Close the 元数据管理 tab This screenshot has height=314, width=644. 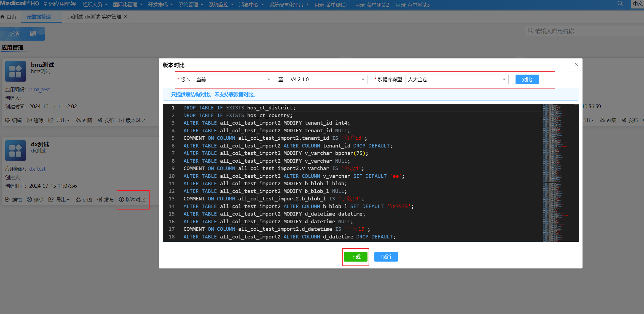tap(55, 17)
